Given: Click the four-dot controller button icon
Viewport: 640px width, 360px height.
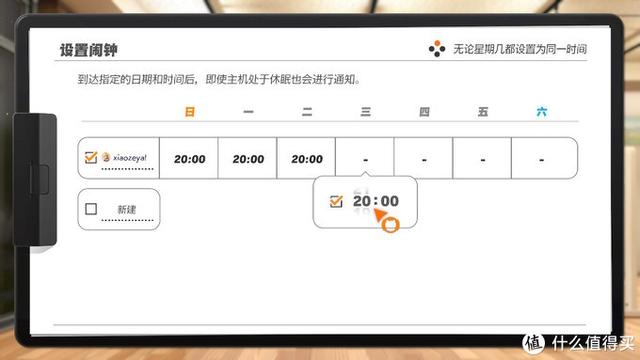Looking at the screenshot, I should pyautogui.click(x=437, y=49).
